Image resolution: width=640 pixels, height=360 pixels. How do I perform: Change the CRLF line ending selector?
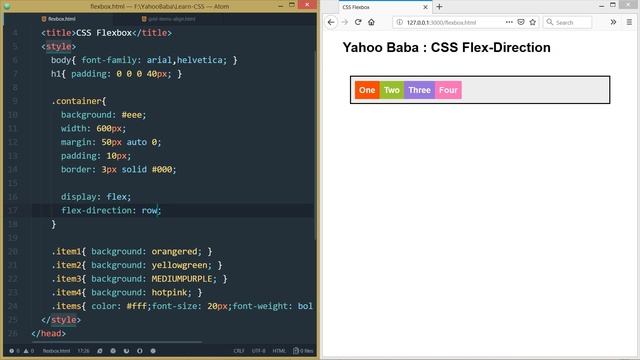[239, 351]
